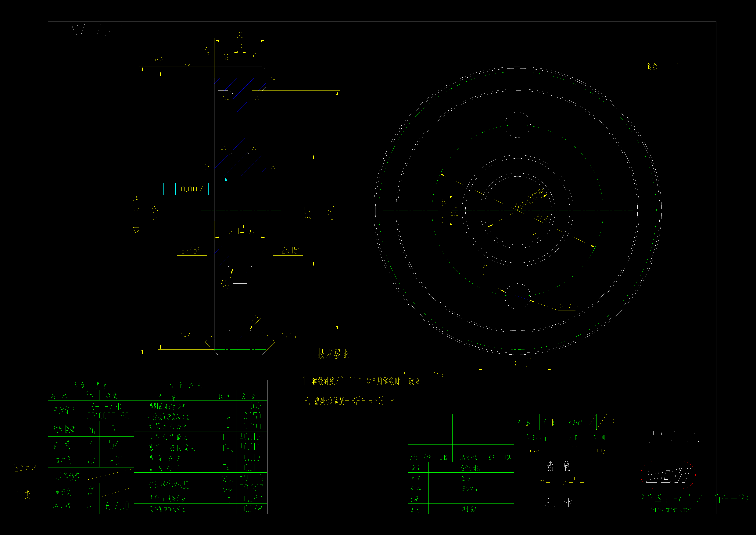The width and height of the screenshot is (756, 535).
Task: Select the Fβ tolerance value 0.011
Action: [252, 467]
